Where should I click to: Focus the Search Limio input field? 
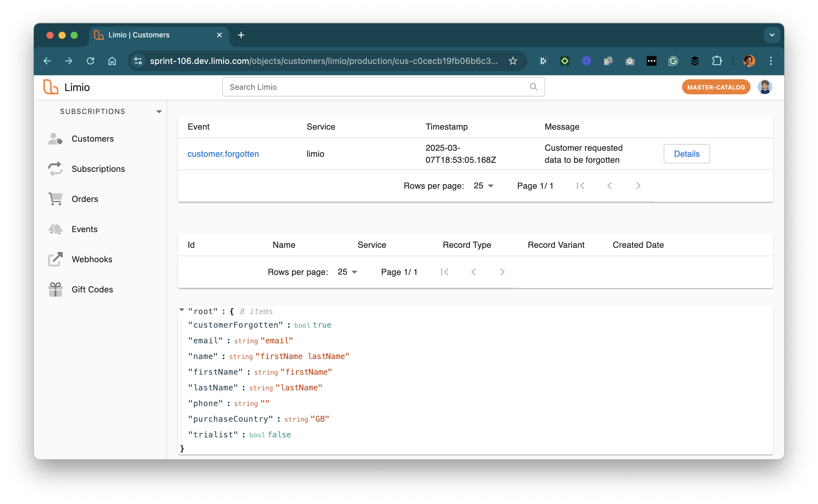[x=383, y=87]
